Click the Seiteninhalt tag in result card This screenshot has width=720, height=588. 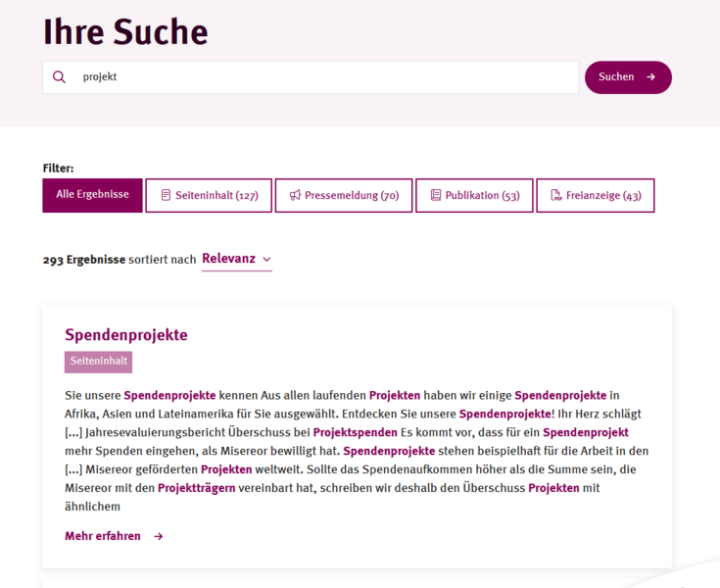click(98, 362)
